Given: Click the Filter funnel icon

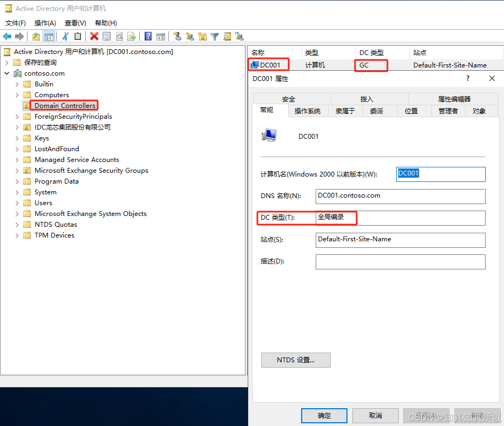Looking at the screenshot, I should [215, 37].
